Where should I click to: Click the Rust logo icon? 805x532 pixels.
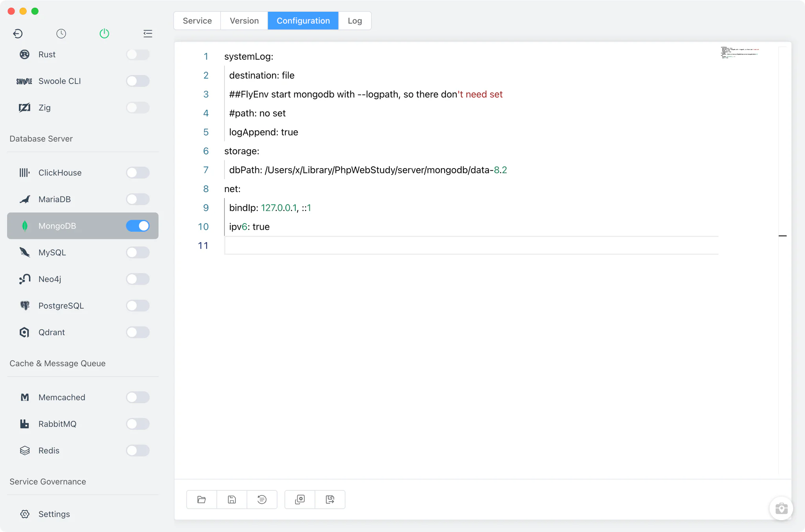click(x=24, y=55)
